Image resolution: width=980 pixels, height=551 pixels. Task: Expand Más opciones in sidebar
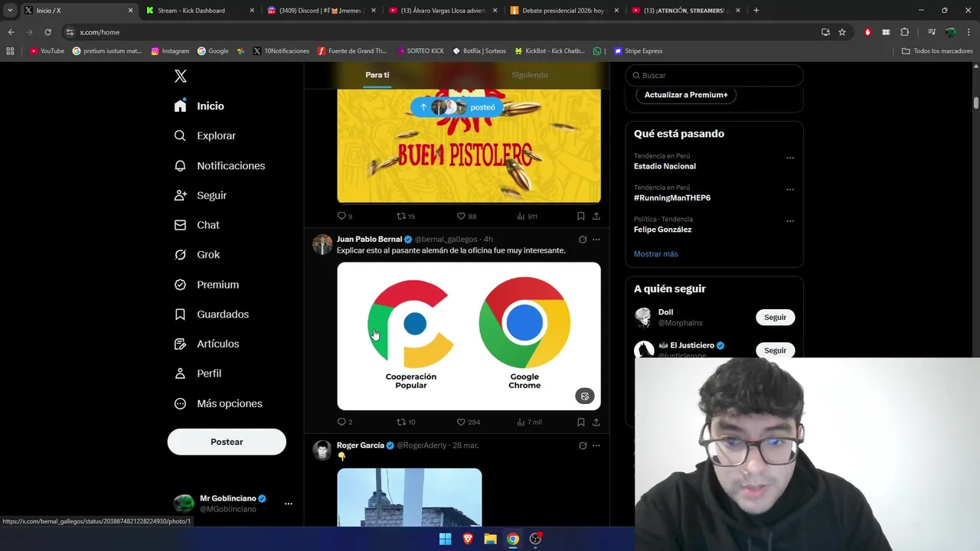tap(218, 403)
